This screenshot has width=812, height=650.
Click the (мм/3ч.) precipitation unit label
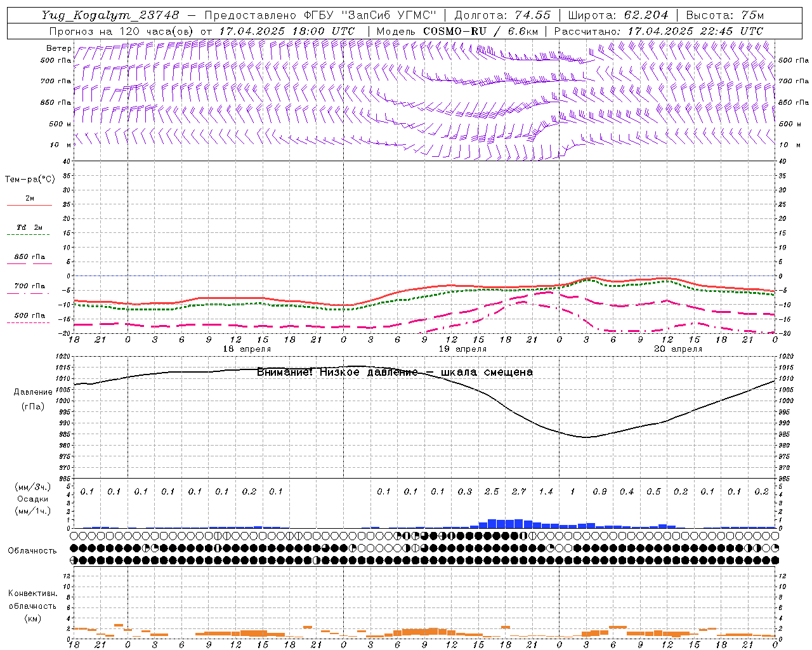click(x=32, y=487)
